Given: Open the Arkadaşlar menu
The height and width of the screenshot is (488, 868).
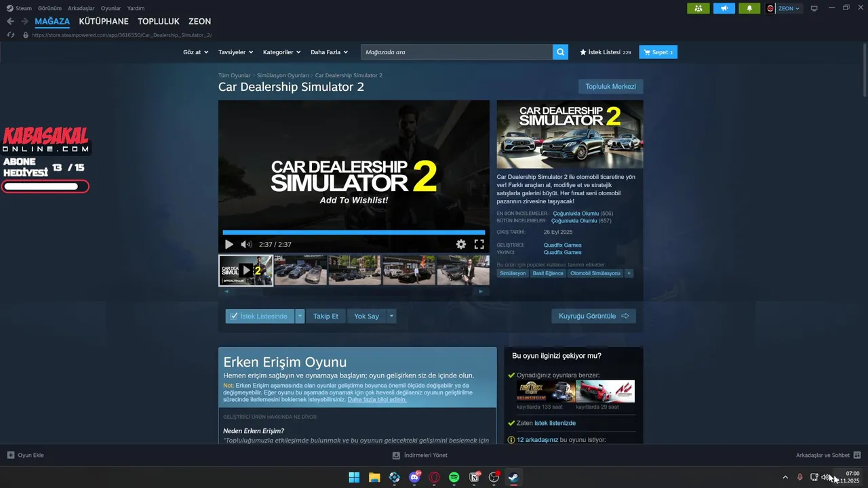Looking at the screenshot, I should pos(81,8).
